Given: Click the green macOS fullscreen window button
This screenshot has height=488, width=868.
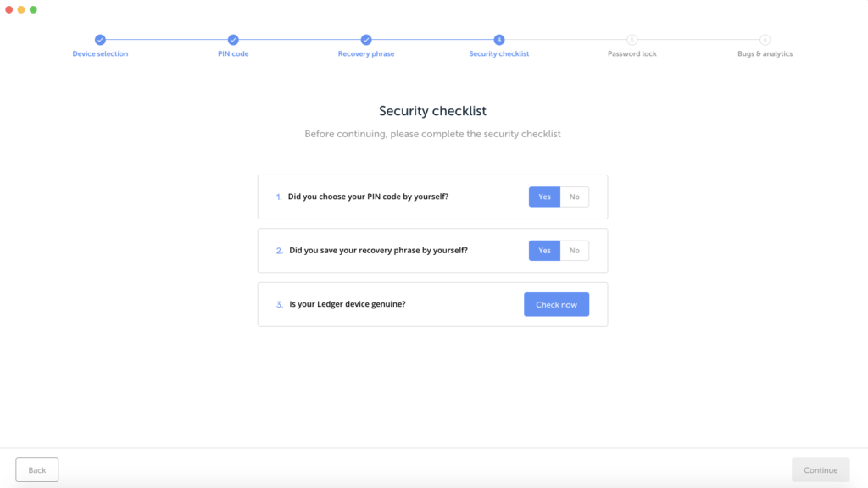Looking at the screenshot, I should pos(33,9).
